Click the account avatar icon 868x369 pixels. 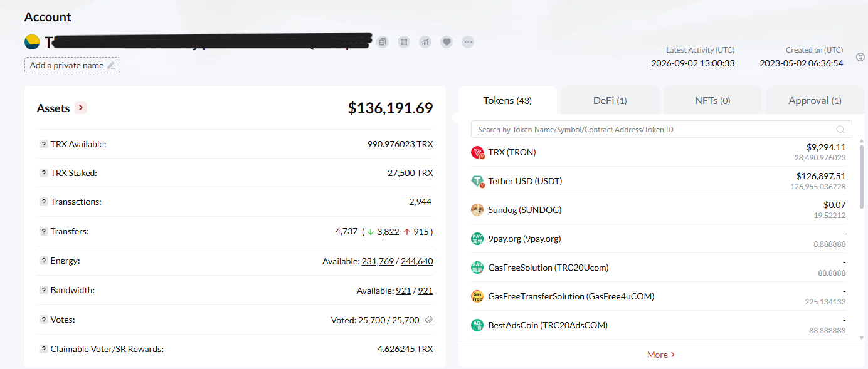tap(32, 42)
